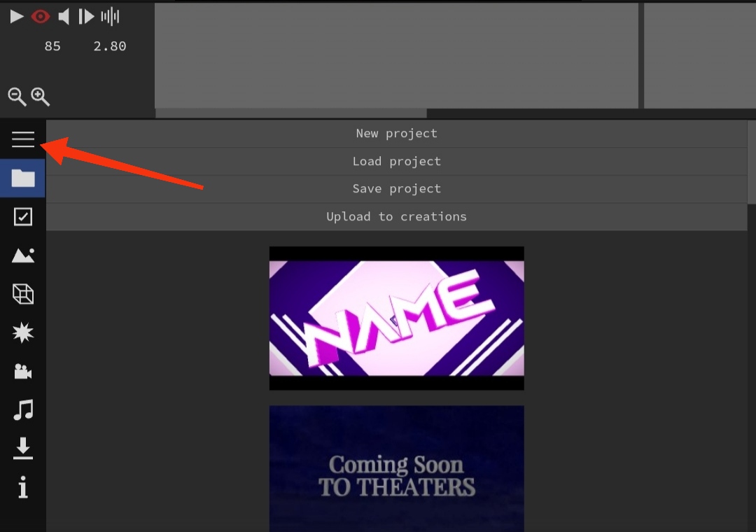Click New project
756x532 pixels.
(x=396, y=134)
